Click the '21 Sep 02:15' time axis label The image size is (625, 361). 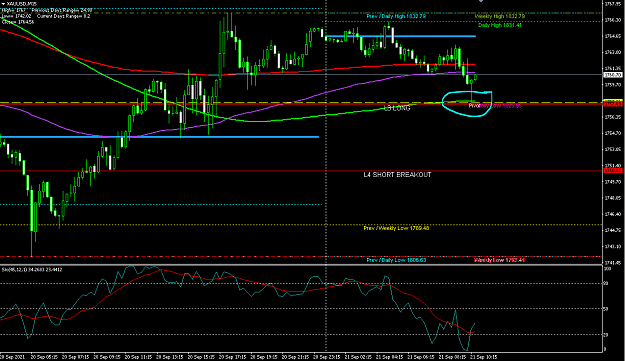[358, 357]
